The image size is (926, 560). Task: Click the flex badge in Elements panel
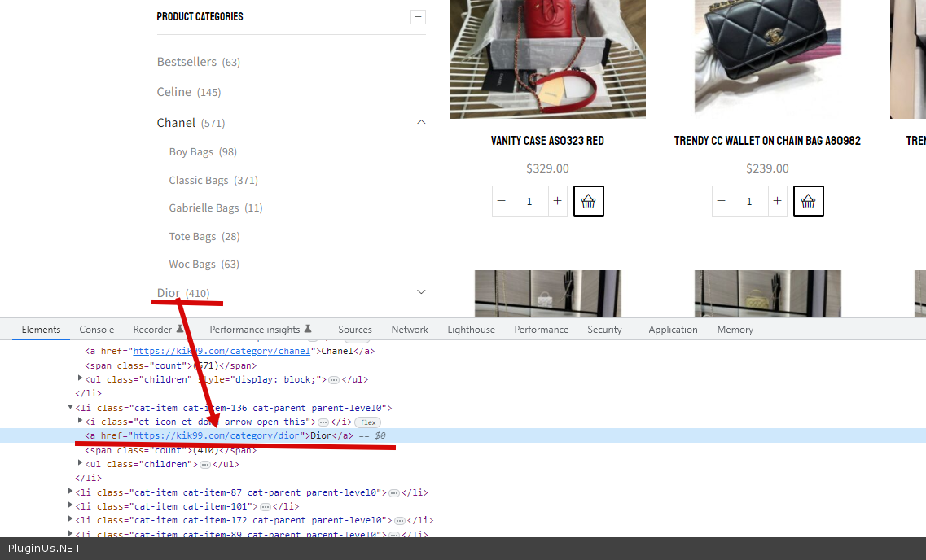pos(368,422)
